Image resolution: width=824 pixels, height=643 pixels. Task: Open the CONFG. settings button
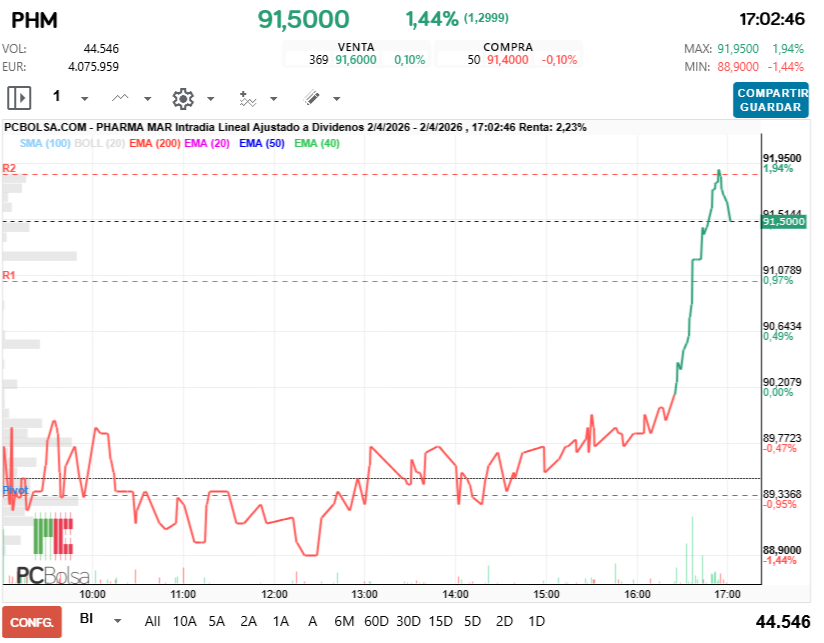[x=32, y=621]
